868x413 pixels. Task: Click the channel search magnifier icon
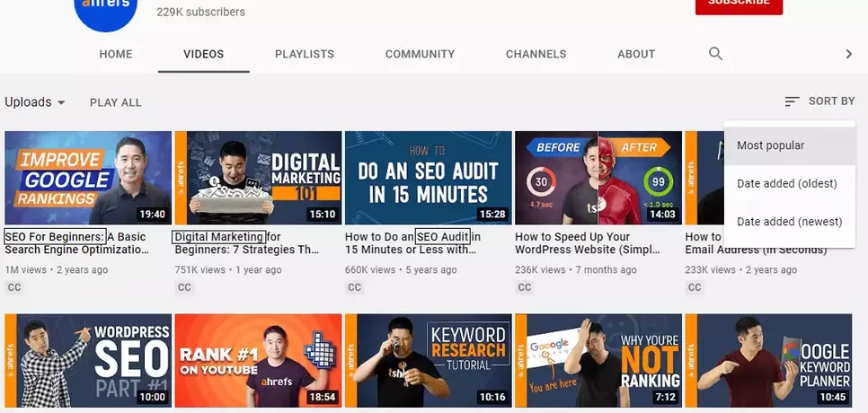pos(715,54)
